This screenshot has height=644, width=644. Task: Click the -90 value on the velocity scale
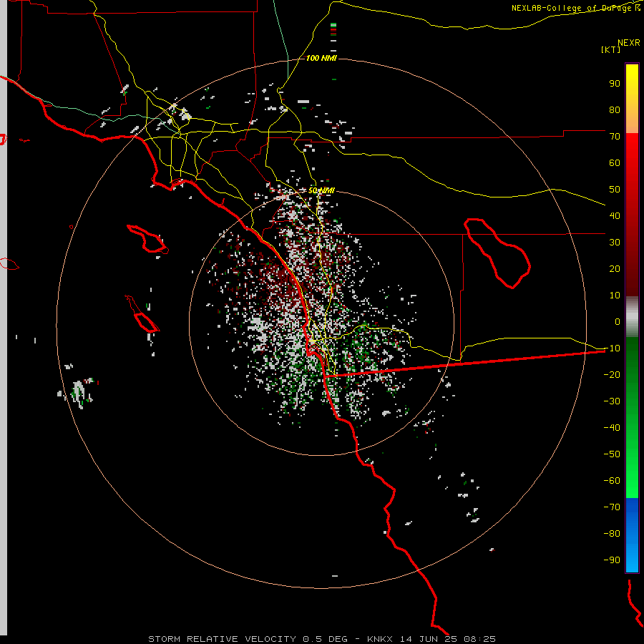pyautogui.click(x=612, y=560)
